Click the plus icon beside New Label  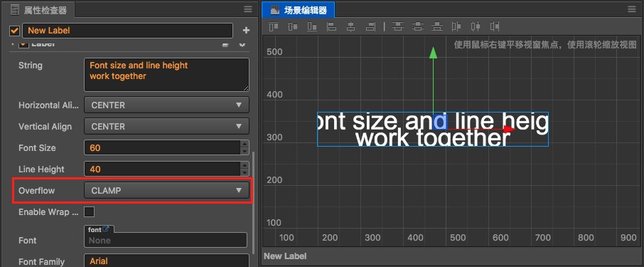(246, 31)
